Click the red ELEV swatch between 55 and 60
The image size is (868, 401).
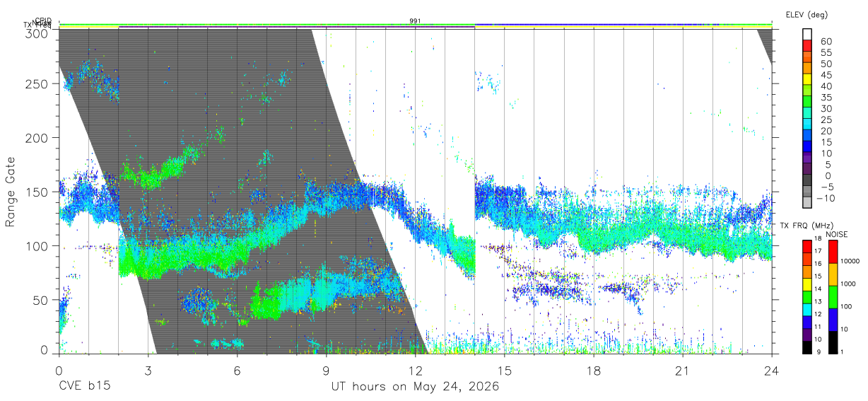807,47
